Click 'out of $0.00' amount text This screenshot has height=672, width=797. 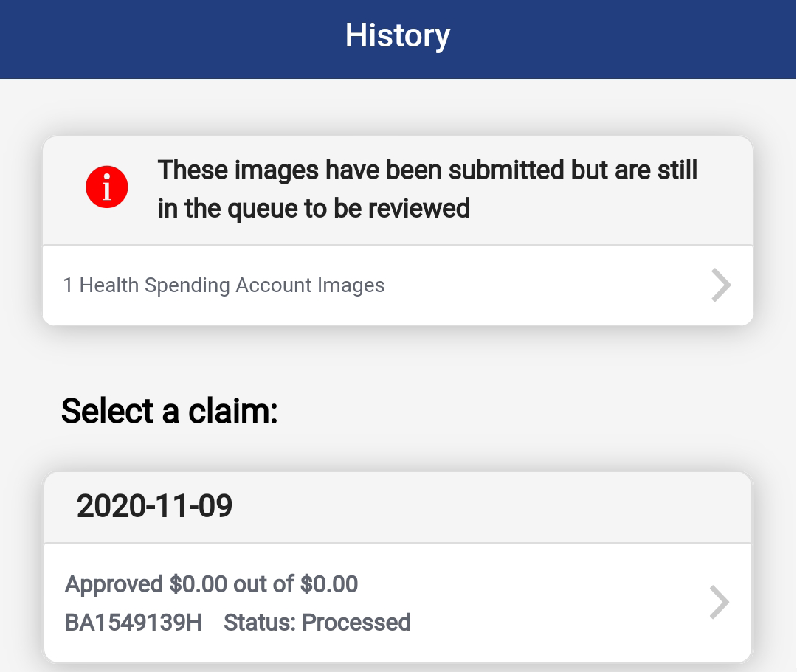tap(295, 584)
